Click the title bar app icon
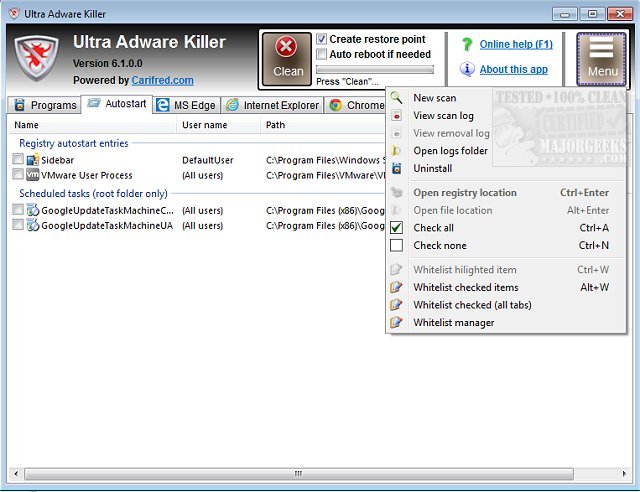This screenshot has width=640, height=492. (14, 13)
